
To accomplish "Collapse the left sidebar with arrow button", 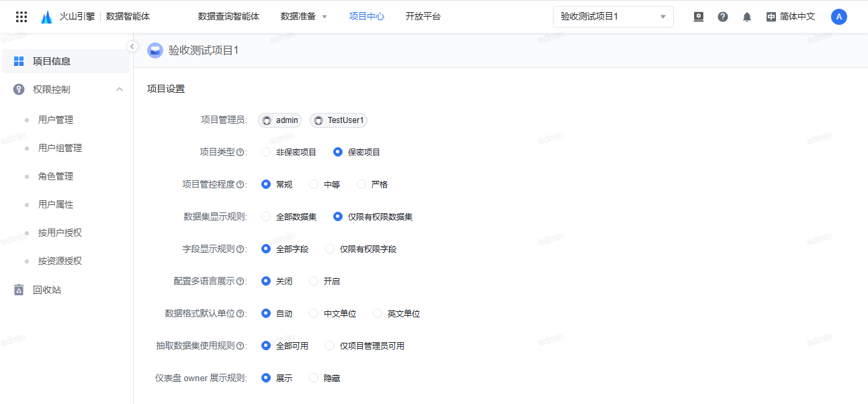I will pos(132,46).
